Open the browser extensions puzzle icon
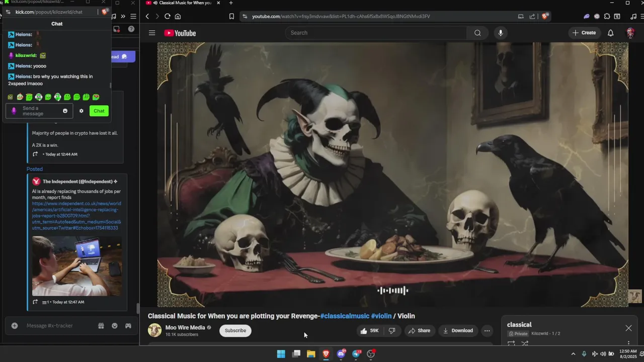 click(607, 17)
